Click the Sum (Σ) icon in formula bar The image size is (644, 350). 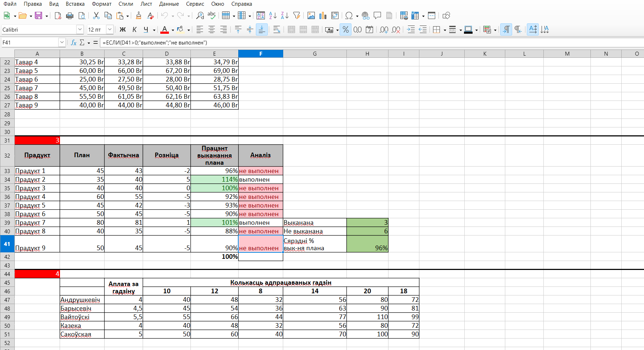pos(82,42)
